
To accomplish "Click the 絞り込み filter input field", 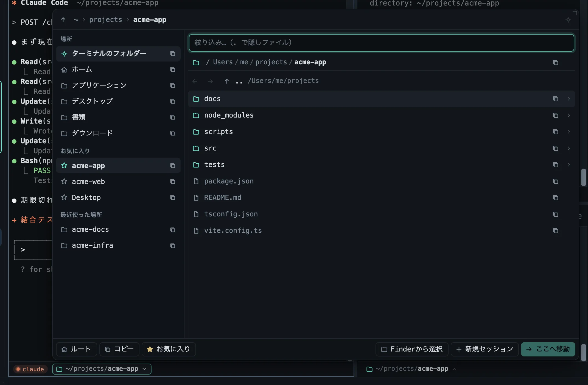I will [381, 43].
